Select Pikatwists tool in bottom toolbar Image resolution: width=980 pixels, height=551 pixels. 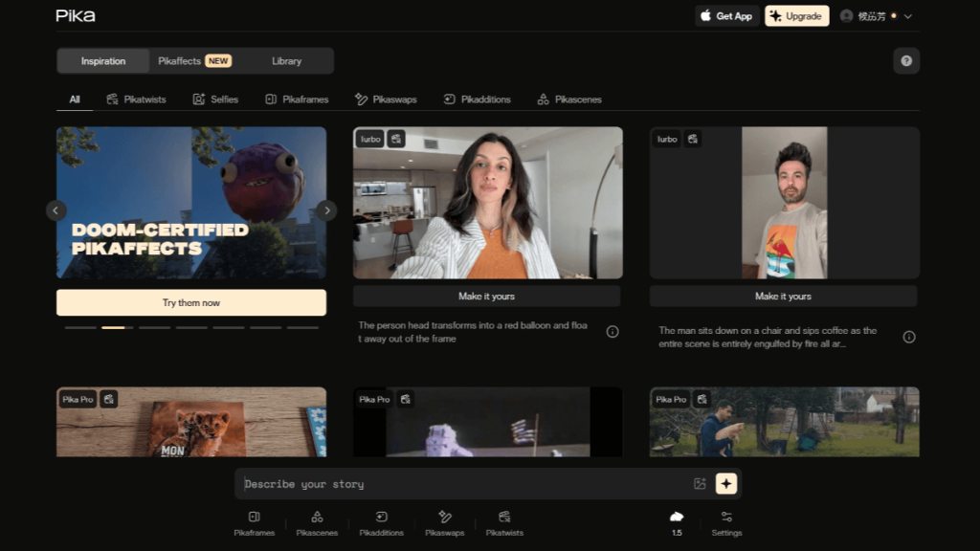click(x=504, y=518)
